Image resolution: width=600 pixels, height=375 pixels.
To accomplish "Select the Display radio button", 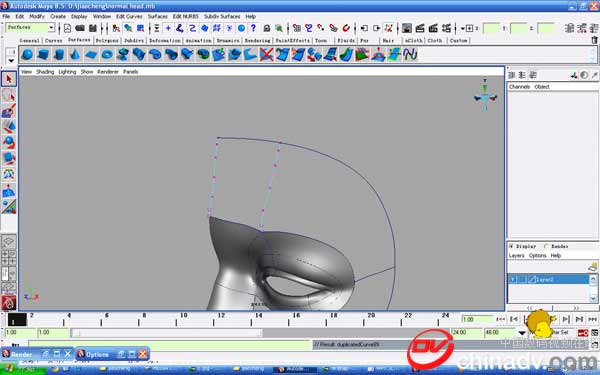I will click(511, 246).
